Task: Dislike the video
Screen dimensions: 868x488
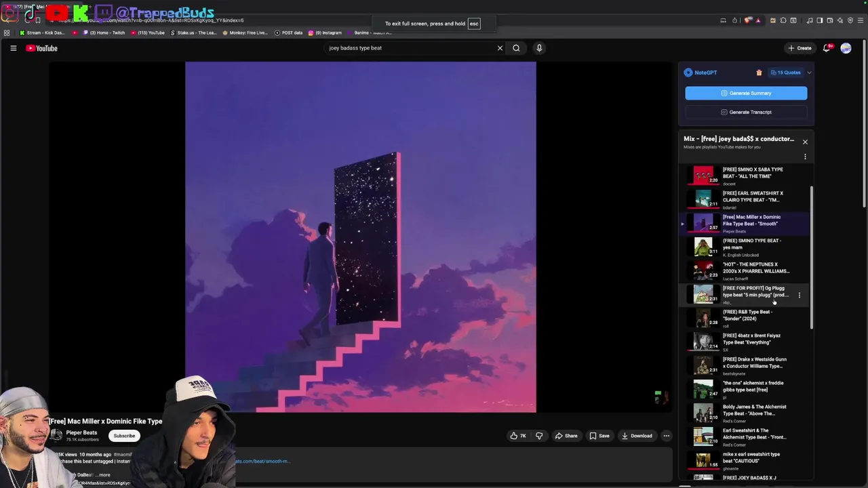Action: click(x=539, y=436)
